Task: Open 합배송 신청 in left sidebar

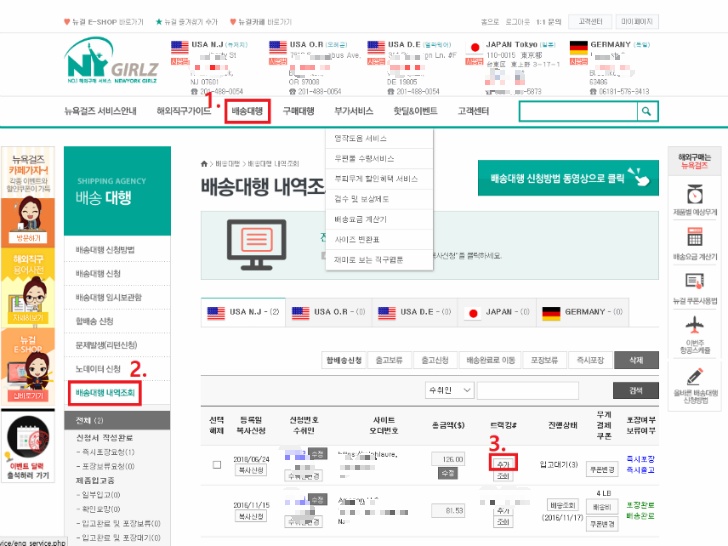Action: [x=95, y=321]
